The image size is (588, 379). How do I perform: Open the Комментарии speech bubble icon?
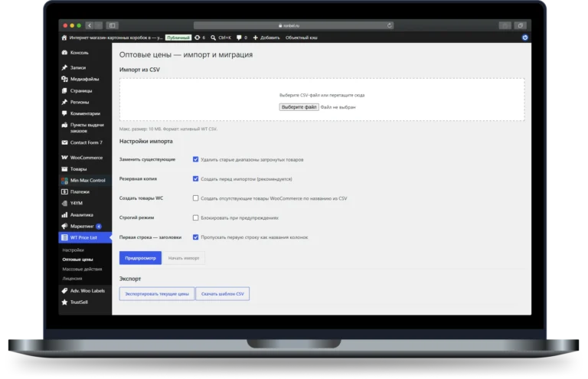pos(64,113)
